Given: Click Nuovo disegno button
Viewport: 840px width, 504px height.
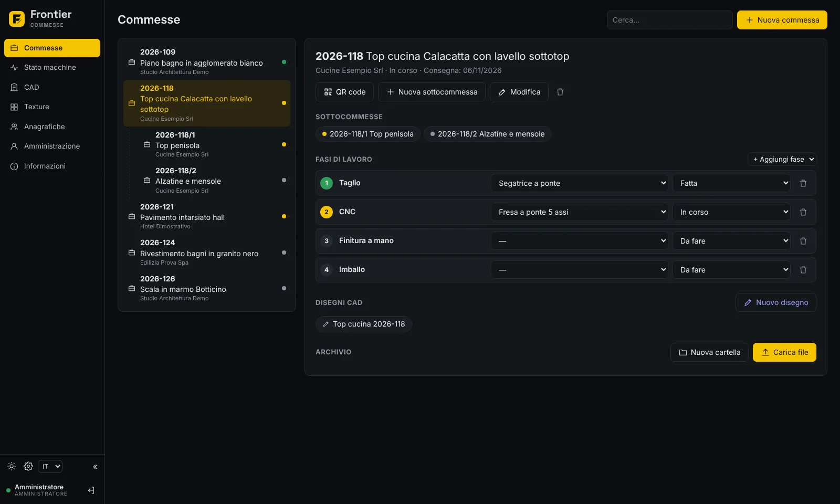Looking at the screenshot, I should pos(775,302).
